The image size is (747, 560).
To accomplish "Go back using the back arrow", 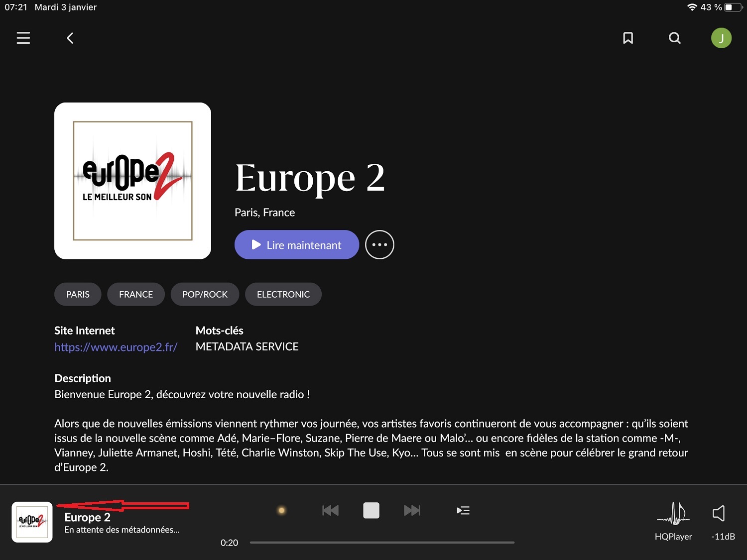I will coord(70,38).
